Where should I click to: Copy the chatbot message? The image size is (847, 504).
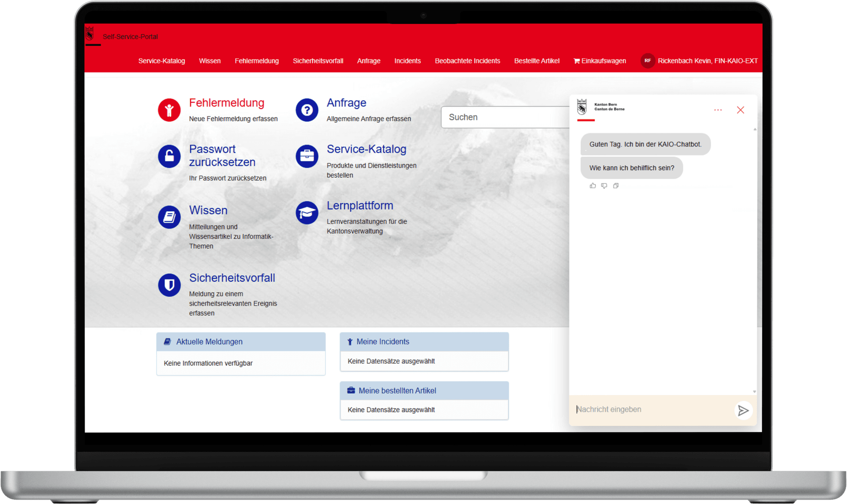pyautogui.click(x=616, y=186)
